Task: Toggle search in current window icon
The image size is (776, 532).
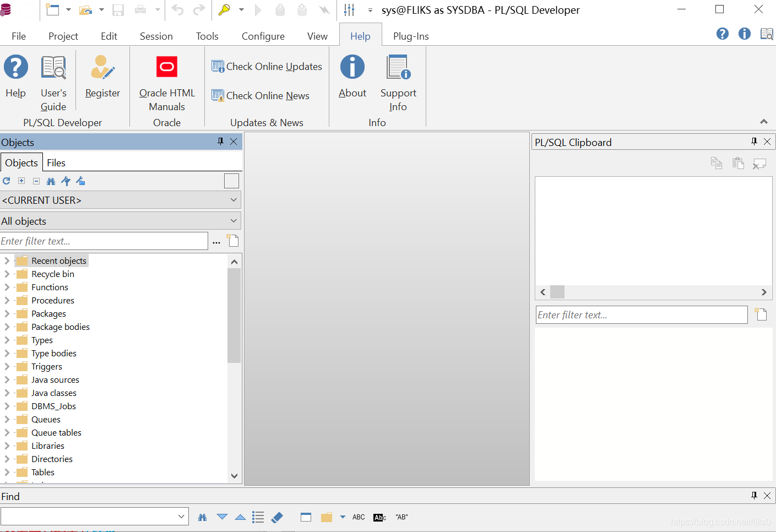Action: [x=306, y=517]
